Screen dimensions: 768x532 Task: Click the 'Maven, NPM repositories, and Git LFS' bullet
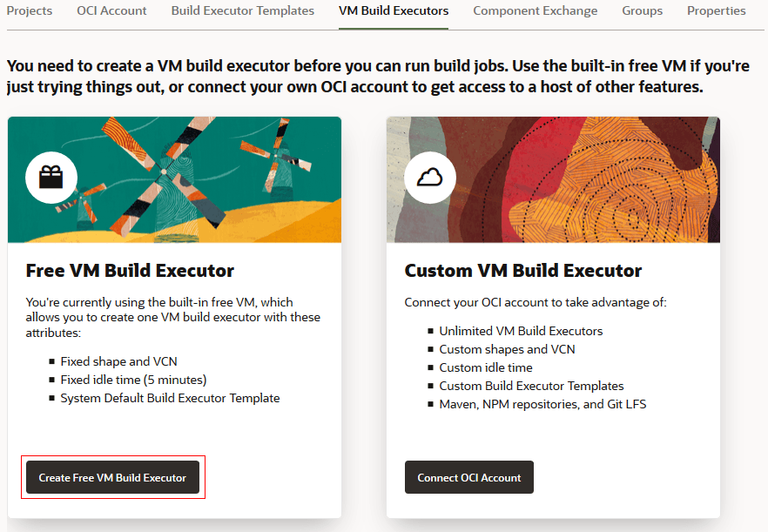[542, 404]
